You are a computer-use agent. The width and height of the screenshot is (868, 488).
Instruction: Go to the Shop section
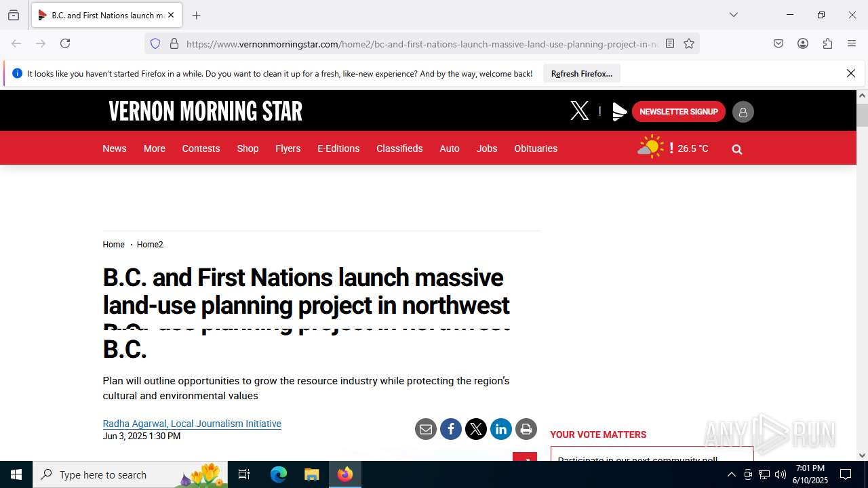click(248, 148)
